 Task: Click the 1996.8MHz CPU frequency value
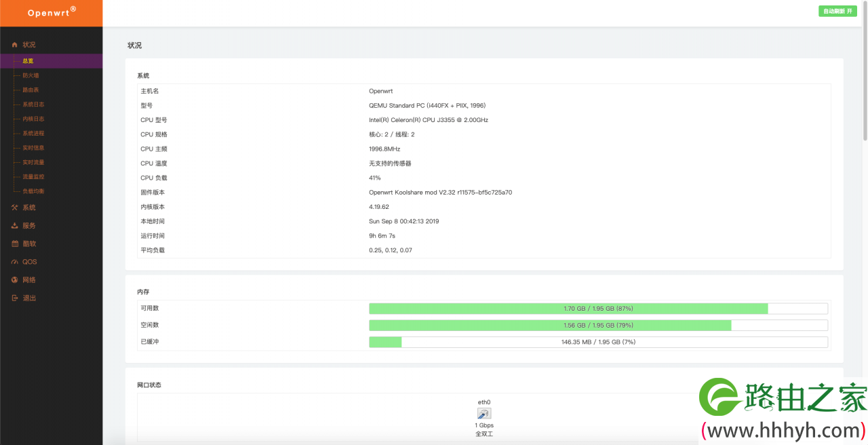tap(384, 149)
